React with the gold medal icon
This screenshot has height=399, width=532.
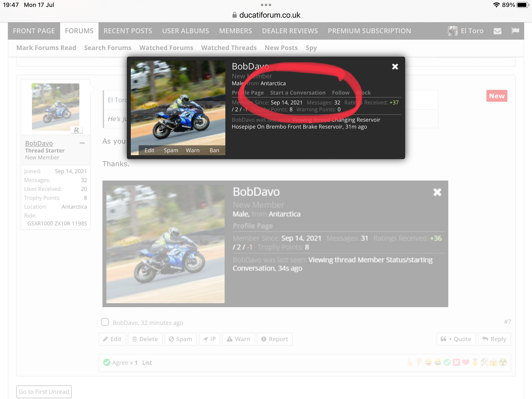[475, 362]
